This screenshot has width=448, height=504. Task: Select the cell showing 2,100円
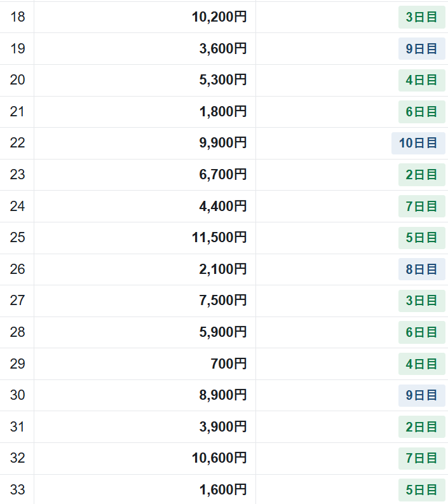[145, 269]
